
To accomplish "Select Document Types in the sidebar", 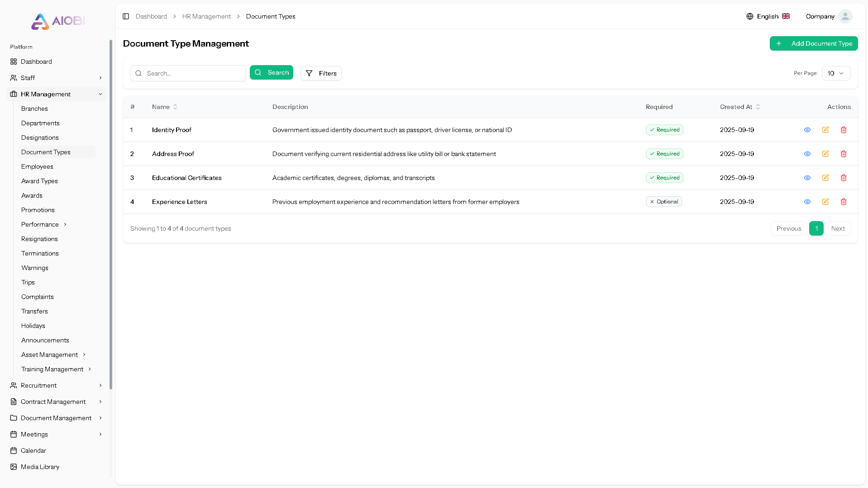I will pyautogui.click(x=46, y=152).
